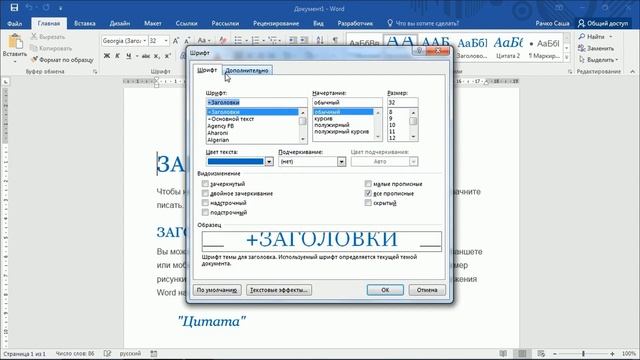Open the Вставка ribbon tab
The image size is (640, 360).
(x=85, y=23)
